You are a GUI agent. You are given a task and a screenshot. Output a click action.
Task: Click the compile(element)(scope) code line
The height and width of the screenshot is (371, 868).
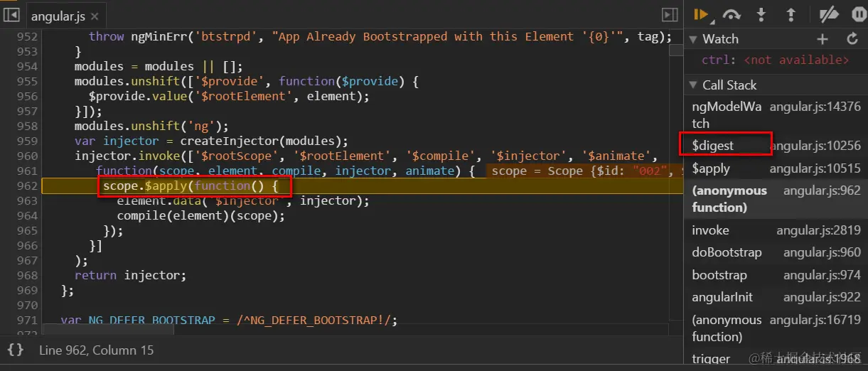pos(201,216)
